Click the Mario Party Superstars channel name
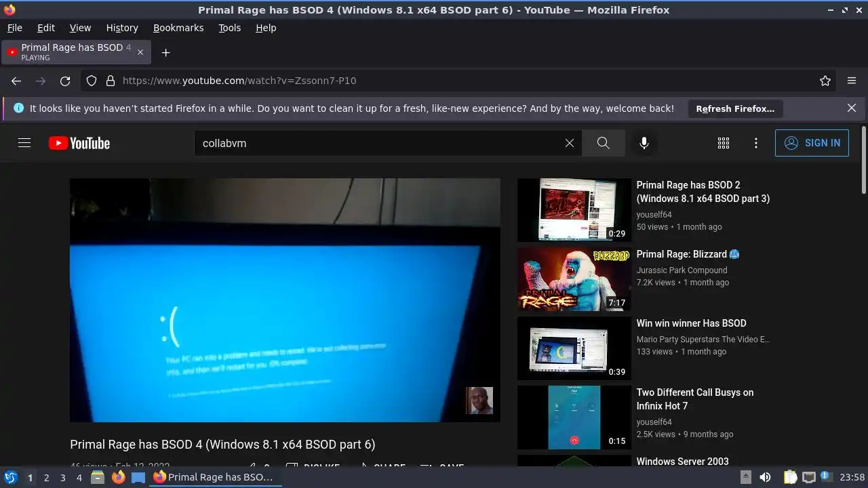The image size is (868, 488). tap(703, 339)
